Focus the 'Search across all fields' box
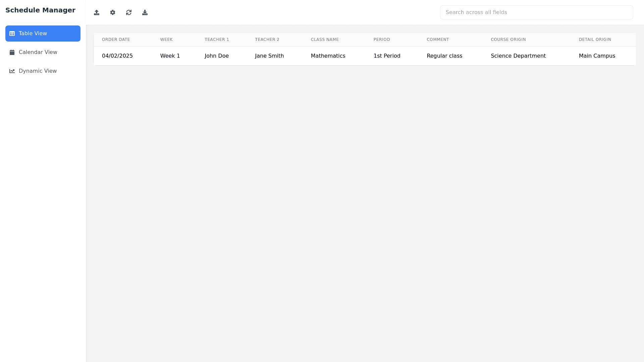The height and width of the screenshot is (362, 644). point(536,12)
